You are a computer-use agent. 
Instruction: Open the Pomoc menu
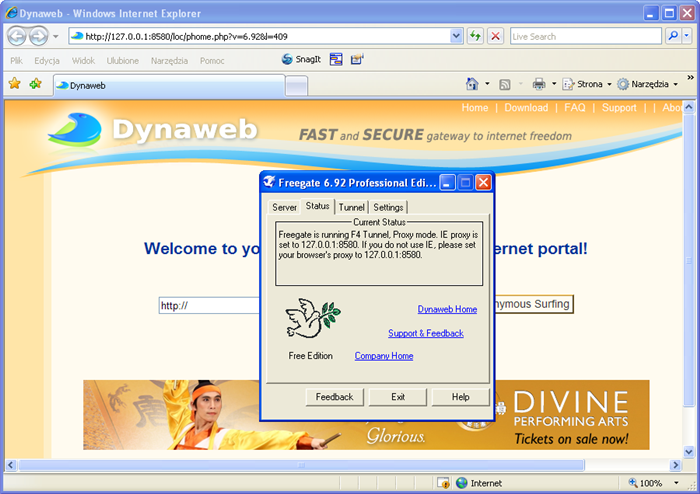[212, 61]
